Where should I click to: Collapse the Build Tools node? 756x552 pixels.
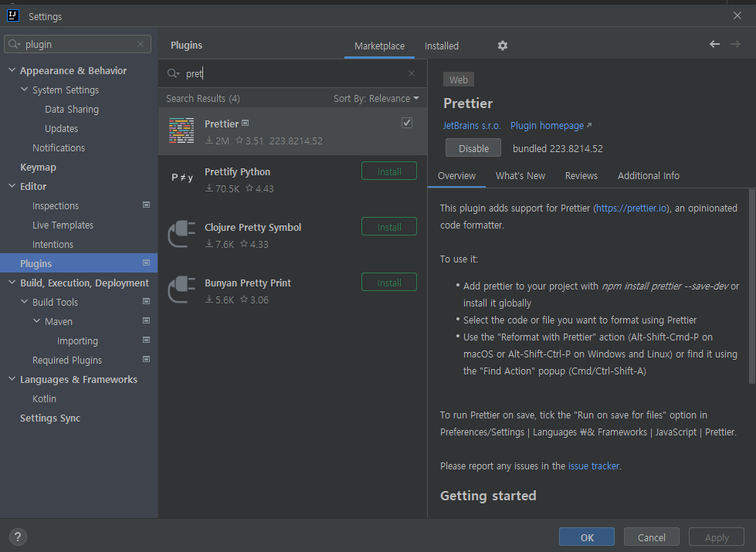pyautogui.click(x=25, y=302)
